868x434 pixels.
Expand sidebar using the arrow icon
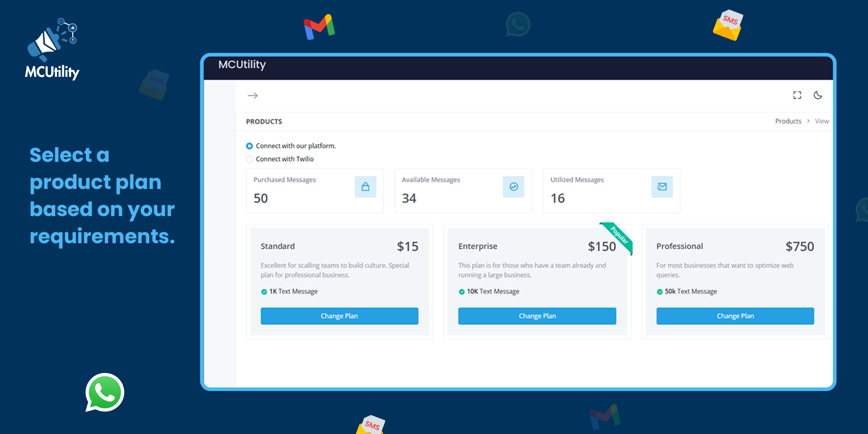[253, 95]
